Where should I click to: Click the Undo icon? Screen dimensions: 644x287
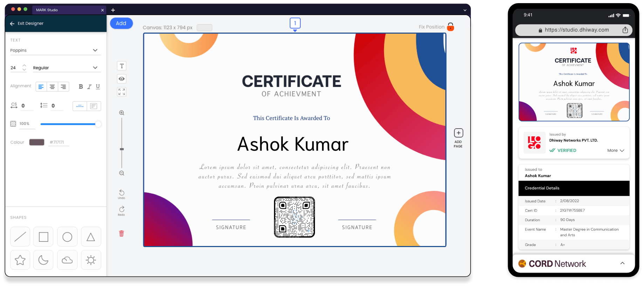pos(122,193)
